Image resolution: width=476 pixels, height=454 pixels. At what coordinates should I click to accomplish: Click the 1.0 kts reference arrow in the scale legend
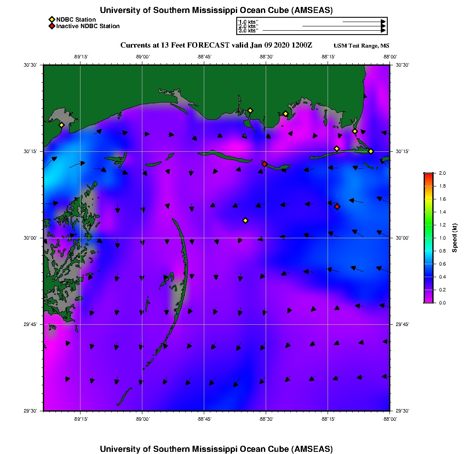[x=364, y=22]
